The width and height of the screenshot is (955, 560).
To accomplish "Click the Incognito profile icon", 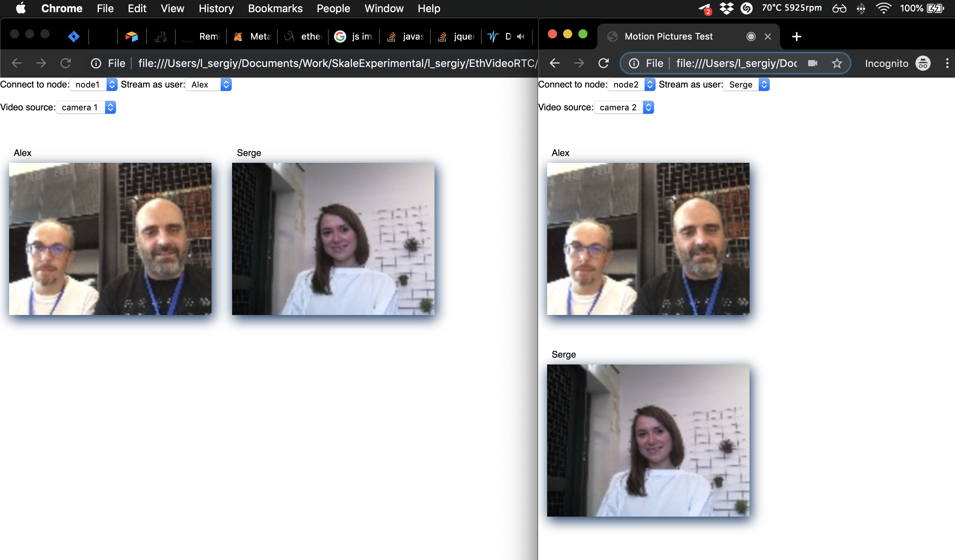I will tap(923, 63).
